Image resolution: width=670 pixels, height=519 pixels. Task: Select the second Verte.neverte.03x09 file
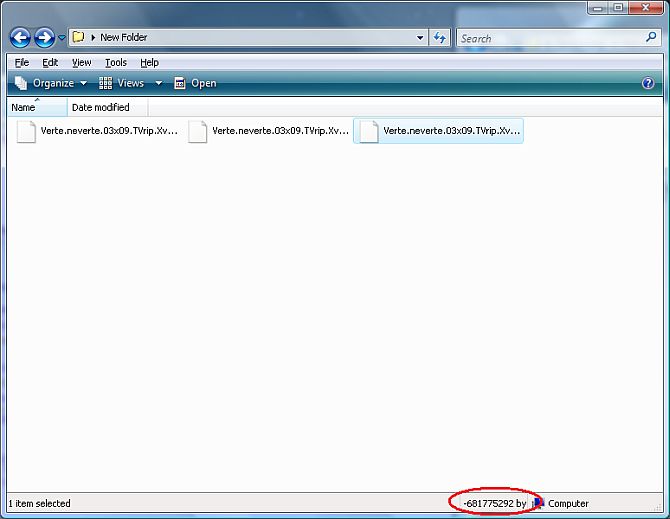268,131
